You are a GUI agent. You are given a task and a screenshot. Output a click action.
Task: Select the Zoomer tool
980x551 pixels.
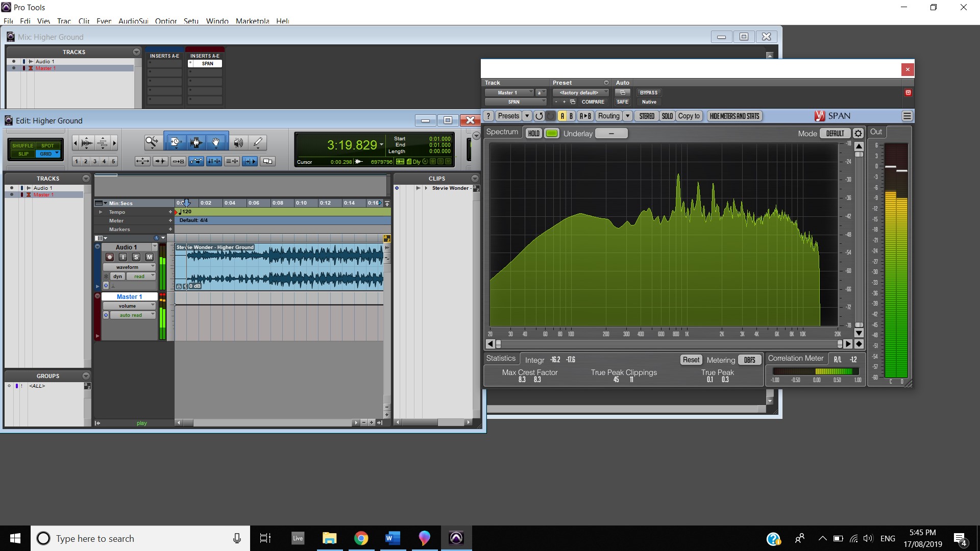click(151, 142)
